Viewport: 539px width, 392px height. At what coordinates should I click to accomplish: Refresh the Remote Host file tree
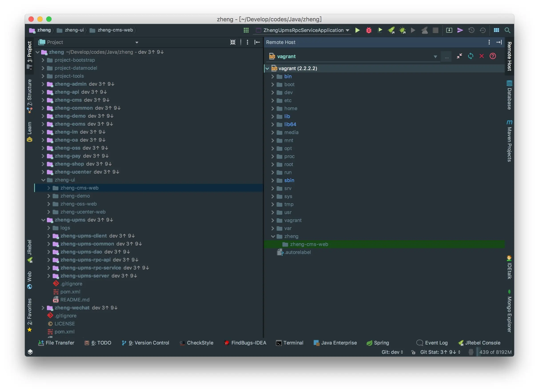(x=470, y=56)
